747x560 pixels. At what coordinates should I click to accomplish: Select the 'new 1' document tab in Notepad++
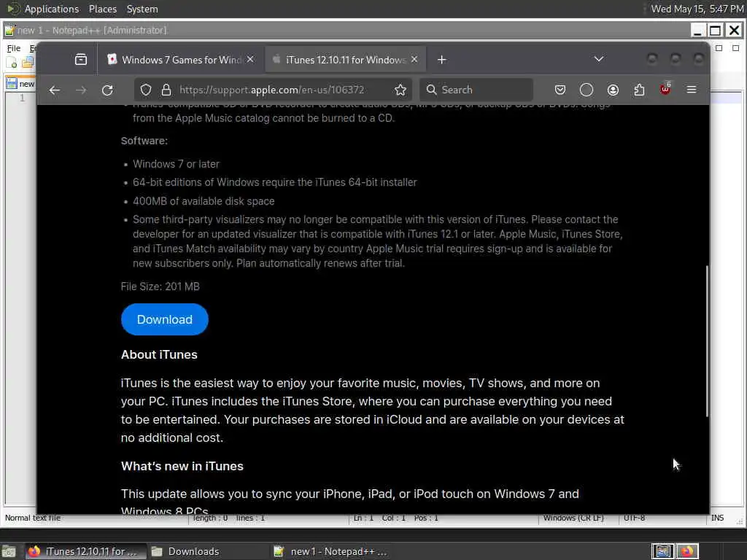21,84
